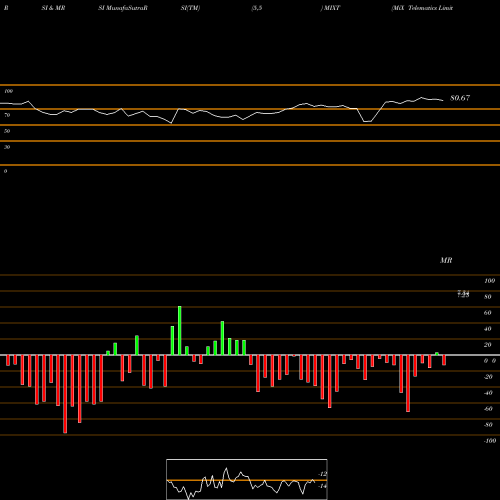Click the RSI value 80.67
The width and height of the screenshot is (500, 500).
point(460,98)
